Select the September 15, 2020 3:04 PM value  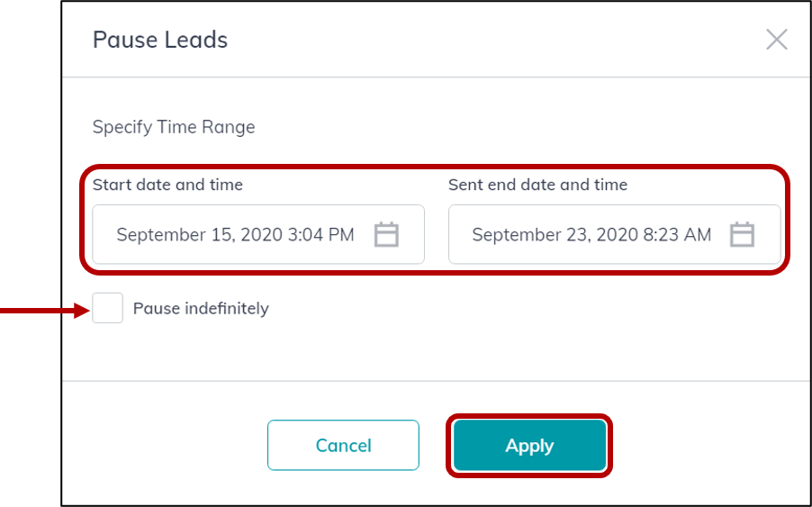point(235,235)
